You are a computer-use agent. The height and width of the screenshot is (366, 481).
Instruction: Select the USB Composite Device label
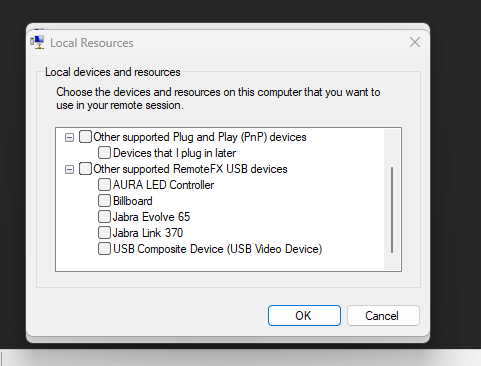click(x=217, y=249)
